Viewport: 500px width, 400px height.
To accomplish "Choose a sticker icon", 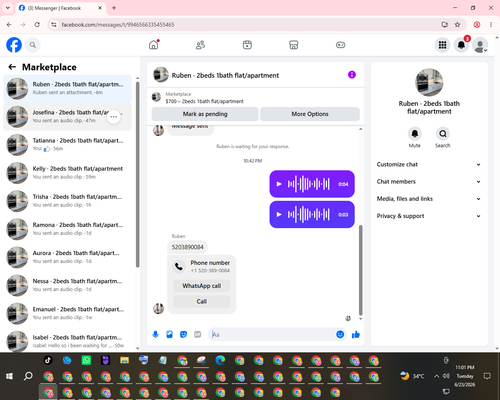I will (183, 334).
